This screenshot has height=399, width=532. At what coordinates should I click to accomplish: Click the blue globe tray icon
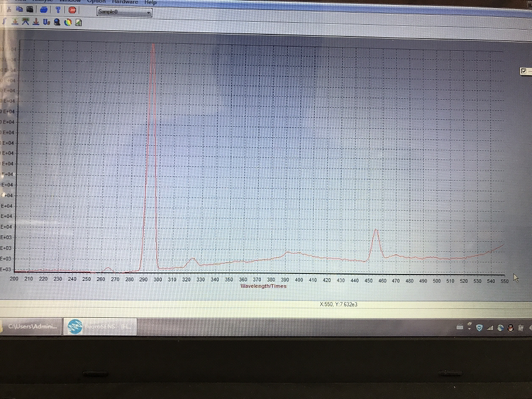[x=500, y=328]
